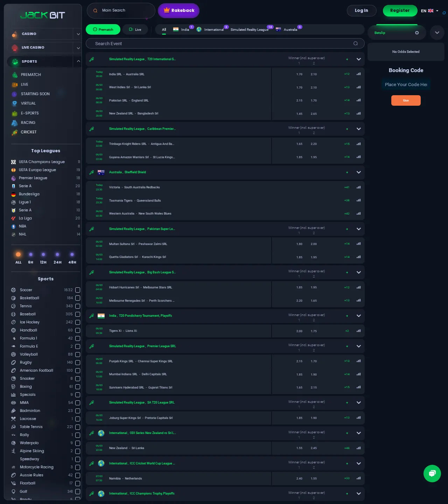Tick the Handball checkbox
Image resolution: width=448 pixels, height=504 pixels.
click(78, 330)
